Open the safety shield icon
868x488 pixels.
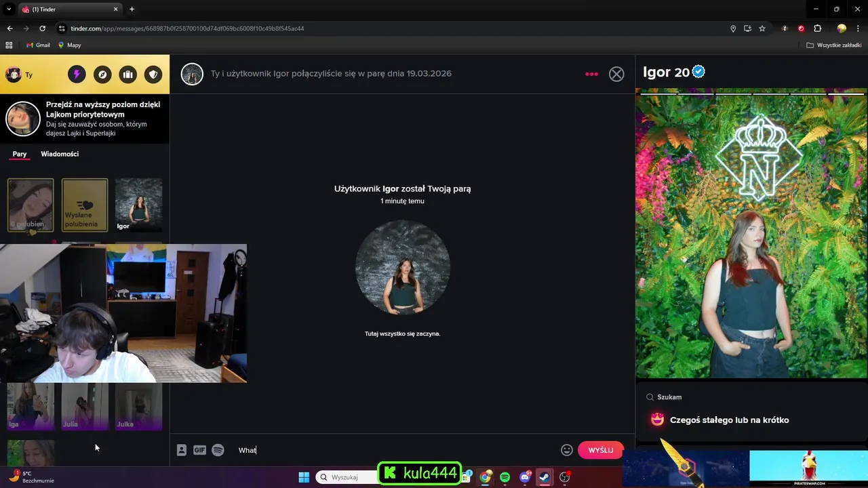[x=153, y=75]
